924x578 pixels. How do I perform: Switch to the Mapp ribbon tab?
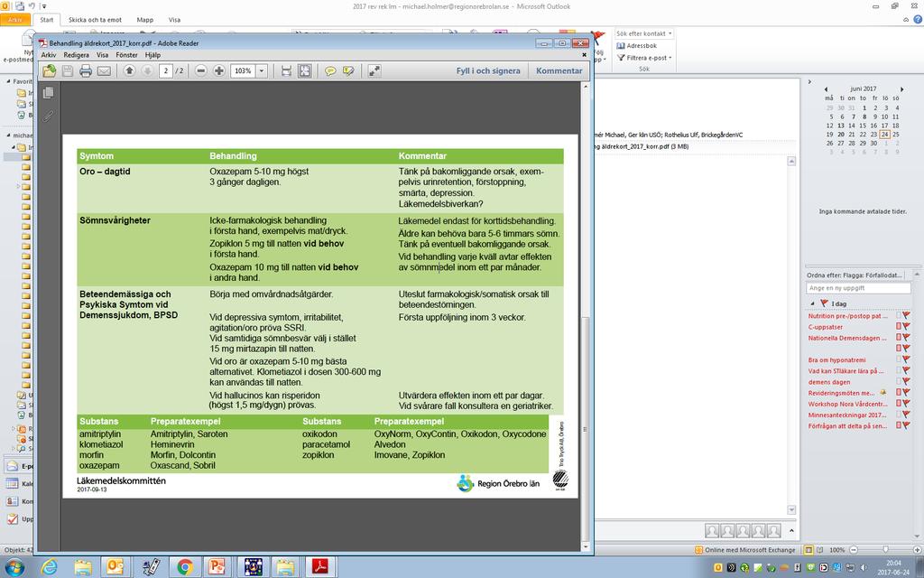tap(145, 20)
